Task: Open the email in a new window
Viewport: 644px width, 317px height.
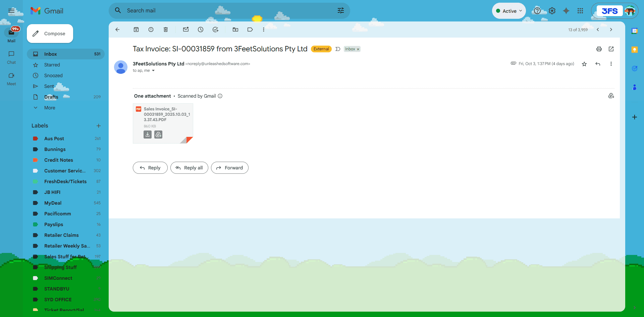Action: (611, 49)
